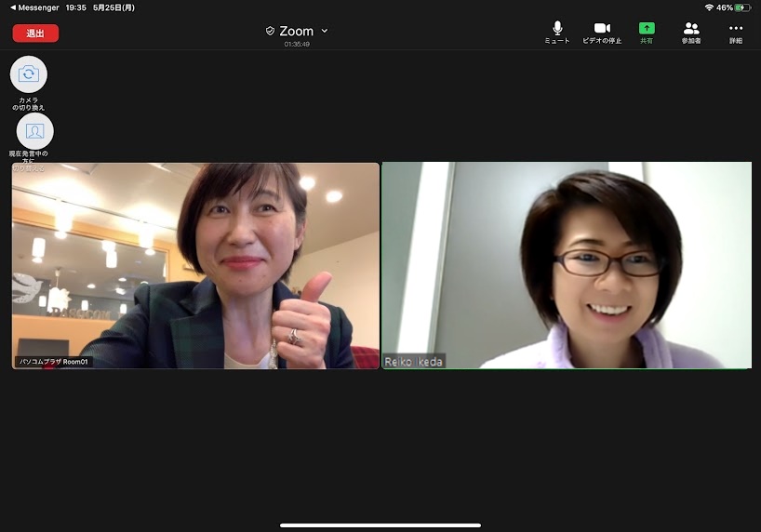
Task: Tap the home indicator bar
Action: [x=380, y=525]
